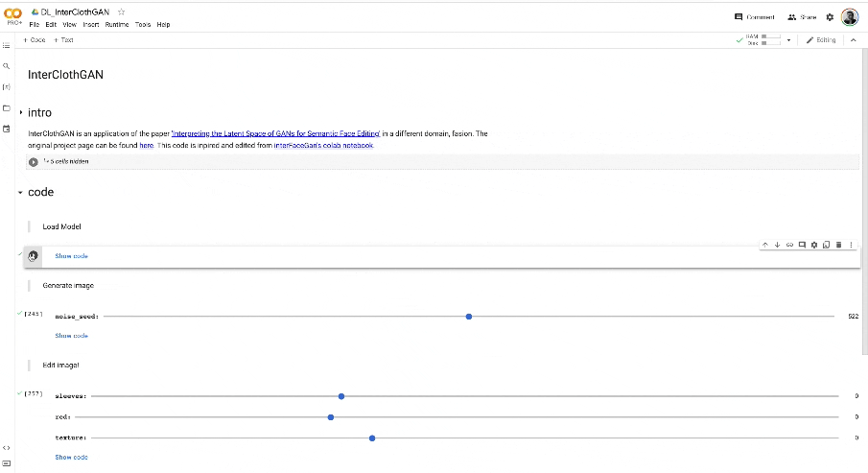This screenshot has height=473, width=868.
Task: Move cell up with the arrow icon
Action: click(765, 245)
